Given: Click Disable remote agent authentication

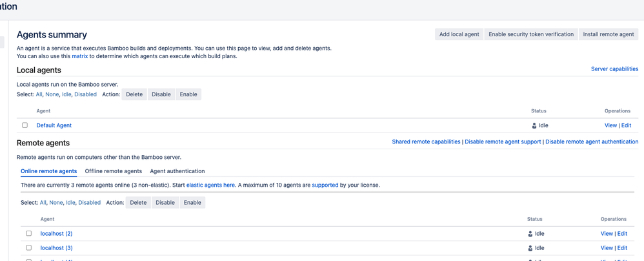Looking at the screenshot, I should [x=592, y=141].
